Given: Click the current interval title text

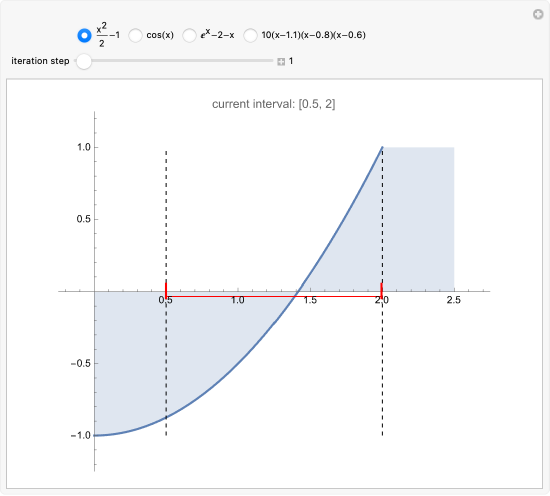Looking at the screenshot, I should point(274,104).
